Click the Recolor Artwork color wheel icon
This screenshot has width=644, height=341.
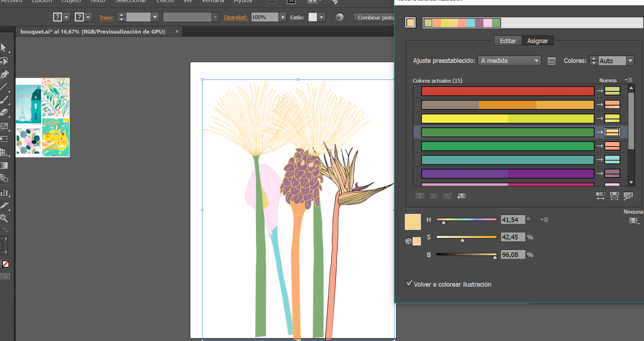(x=340, y=17)
